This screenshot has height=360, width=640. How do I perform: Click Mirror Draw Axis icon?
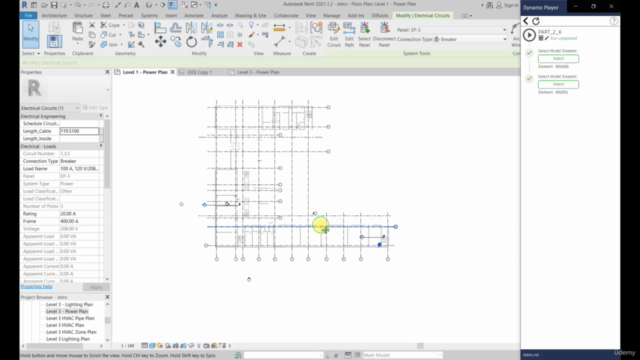[x=207, y=28]
